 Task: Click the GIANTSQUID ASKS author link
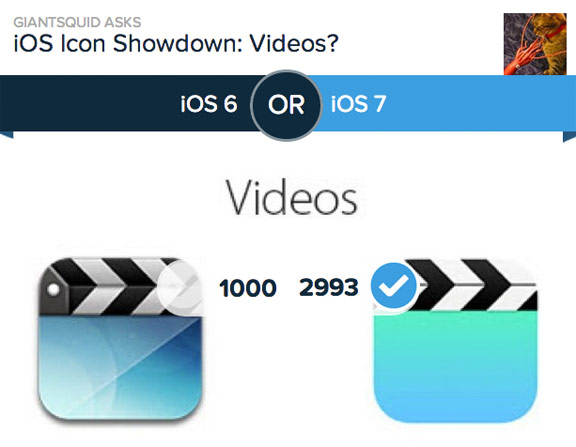[x=77, y=22]
